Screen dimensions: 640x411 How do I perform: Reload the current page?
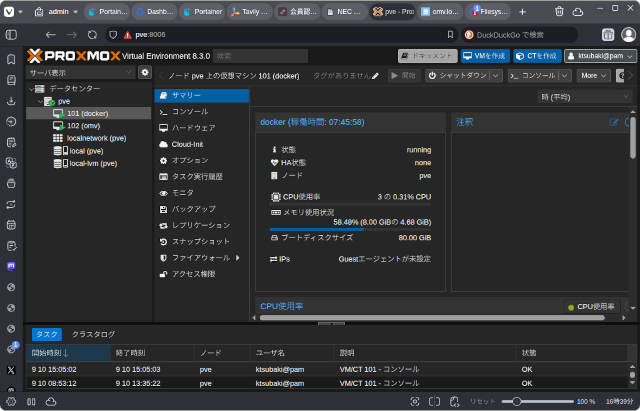pos(92,35)
